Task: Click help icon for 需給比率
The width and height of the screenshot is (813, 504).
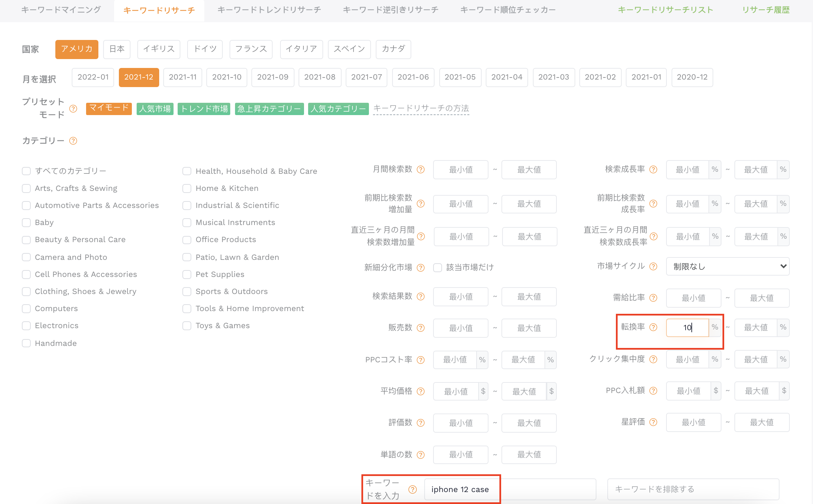Action: click(x=653, y=298)
